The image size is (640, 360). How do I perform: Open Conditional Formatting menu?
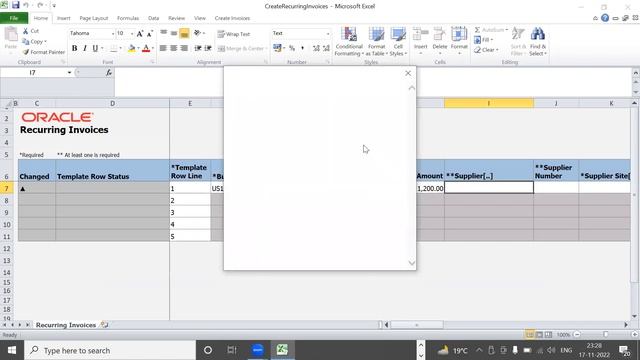click(349, 42)
